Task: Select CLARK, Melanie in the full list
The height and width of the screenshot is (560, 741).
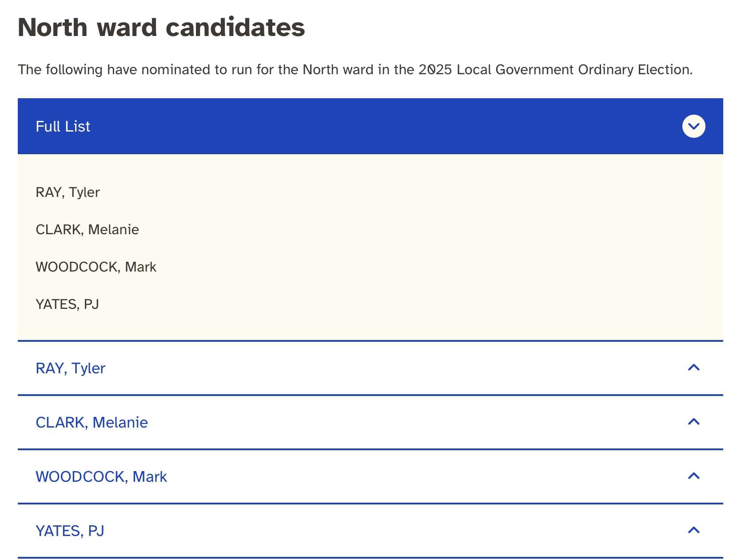Action: [x=87, y=230]
